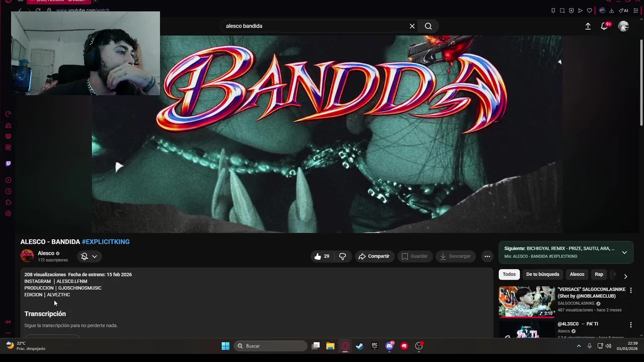Show hidden system tray icons chevron
Viewport: 644px width, 362px height.
[x=579, y=346]
